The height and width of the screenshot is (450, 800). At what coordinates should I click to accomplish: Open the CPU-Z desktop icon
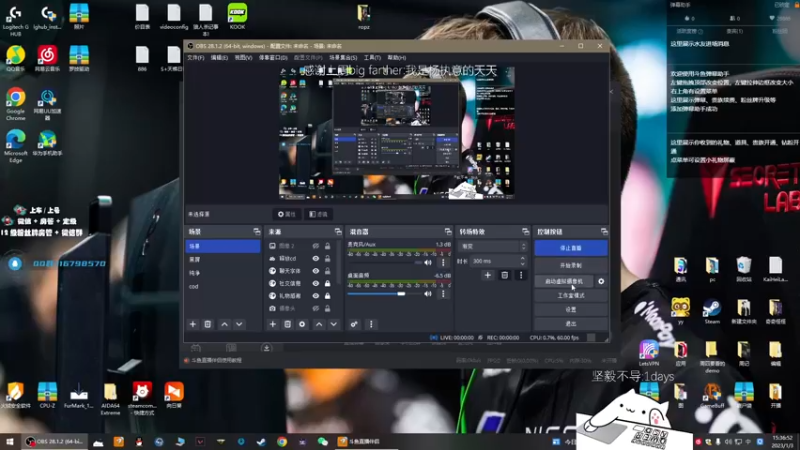pyautogui.click(x=47, y=395)
